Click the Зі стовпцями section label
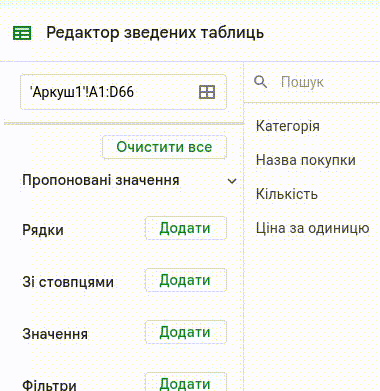380x391 pixels. coord(68,282)
